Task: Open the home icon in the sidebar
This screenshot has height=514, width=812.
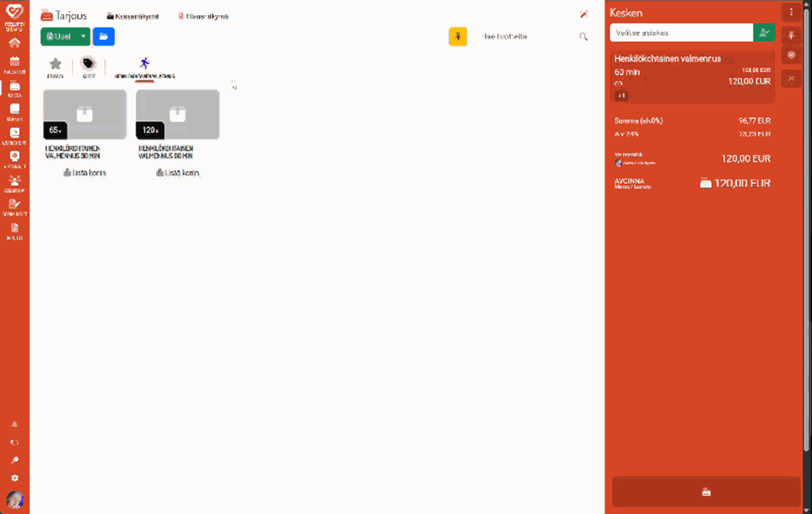Action: [x=14, y=43]
